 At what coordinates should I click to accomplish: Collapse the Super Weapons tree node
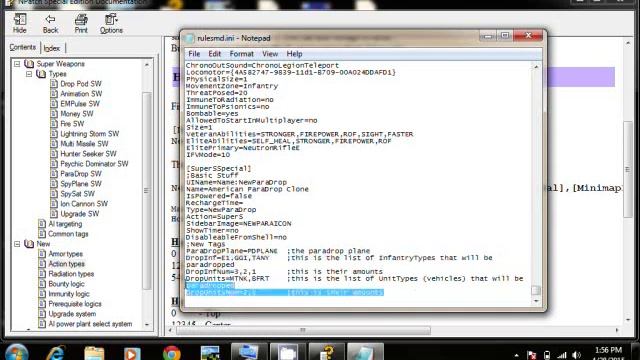(17, 64)
